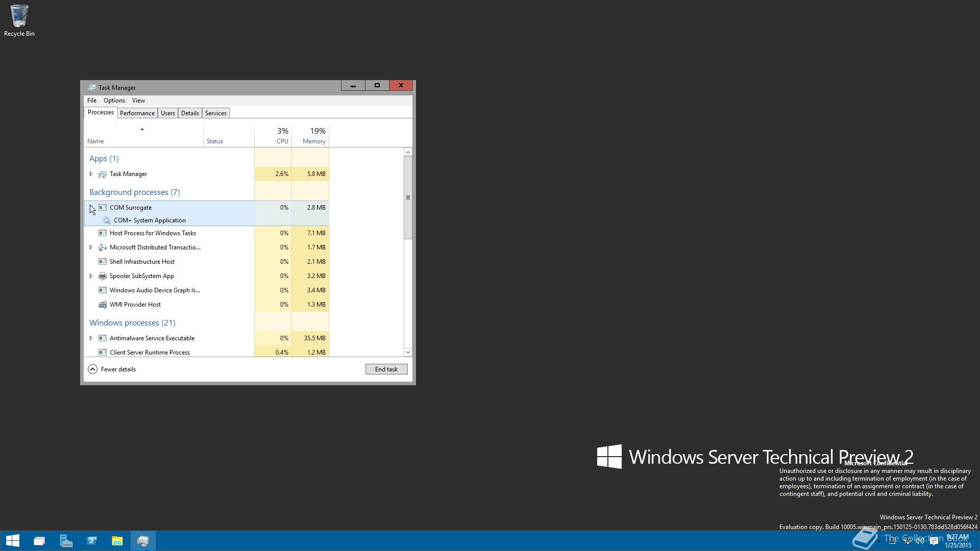Open the File menu
The width and height of the screenshot is (980, 551).
(92, 101)
